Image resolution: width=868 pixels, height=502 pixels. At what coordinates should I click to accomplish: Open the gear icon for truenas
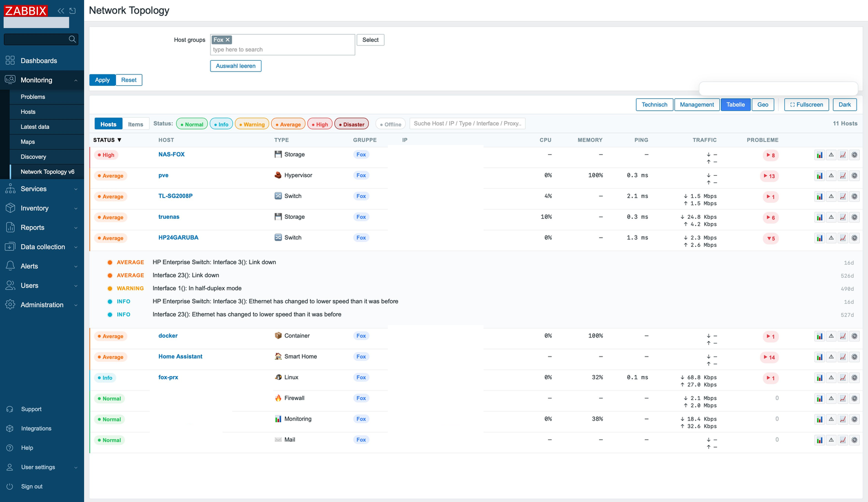tap(854, 217)
